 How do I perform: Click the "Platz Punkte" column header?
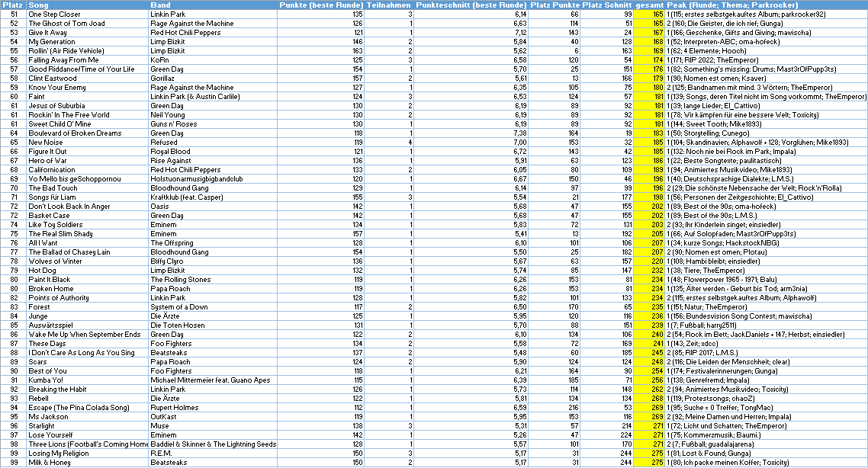(554, 5)
